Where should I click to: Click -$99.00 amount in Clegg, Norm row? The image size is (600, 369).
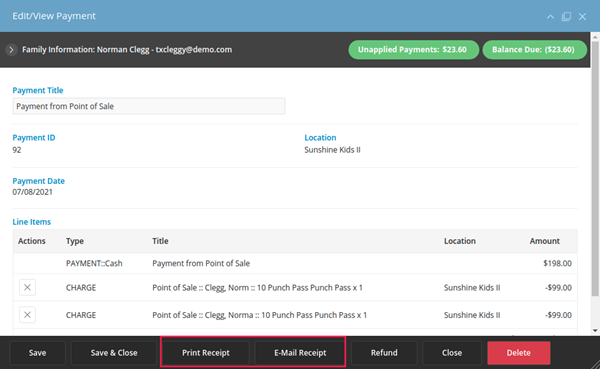click(x=558, y=287)
